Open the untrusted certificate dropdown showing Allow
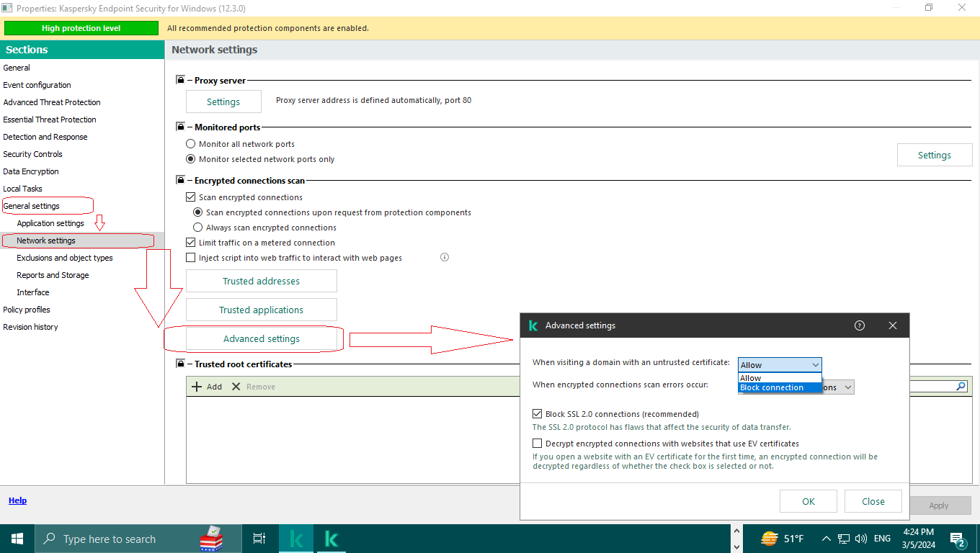The height and width of the screenshot is (553, 980). (780, 365)
